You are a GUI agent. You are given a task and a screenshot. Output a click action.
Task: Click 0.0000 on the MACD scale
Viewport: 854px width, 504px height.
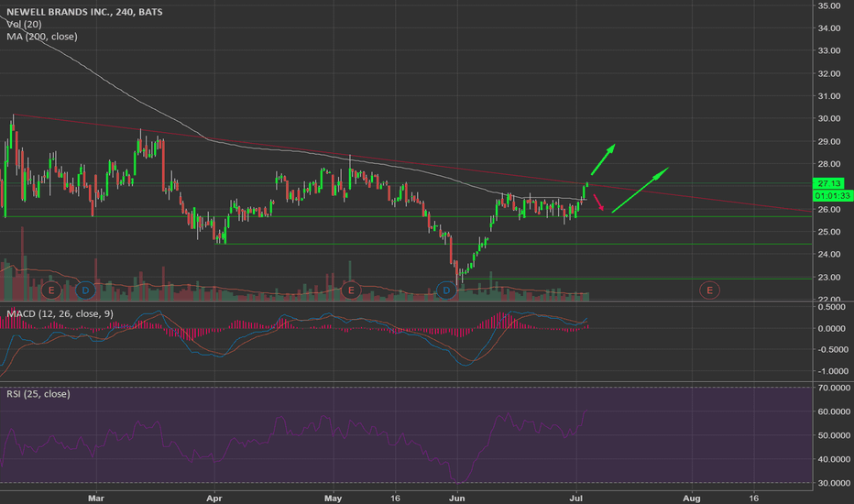click(x=834, y=329)
